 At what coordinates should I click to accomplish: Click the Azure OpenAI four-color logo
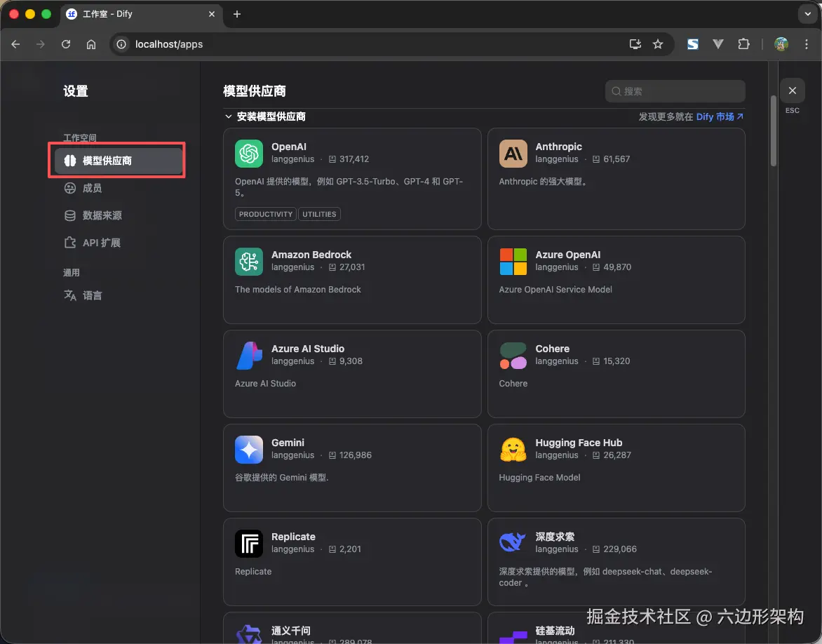[513, 262]
